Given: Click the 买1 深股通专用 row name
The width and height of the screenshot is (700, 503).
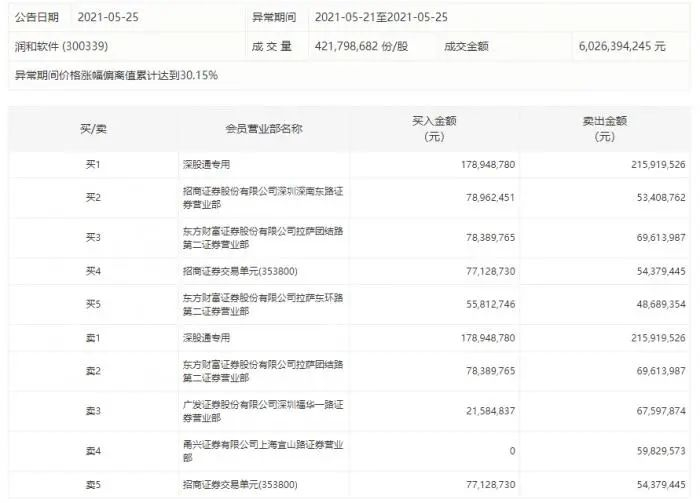Looking at the screenshot, I should (206, 164).
